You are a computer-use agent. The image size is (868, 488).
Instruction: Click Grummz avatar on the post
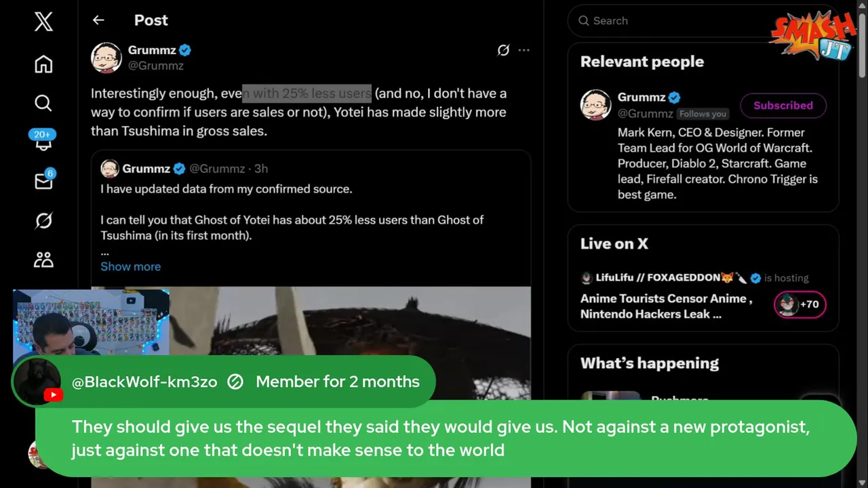(x=106, y=58)
